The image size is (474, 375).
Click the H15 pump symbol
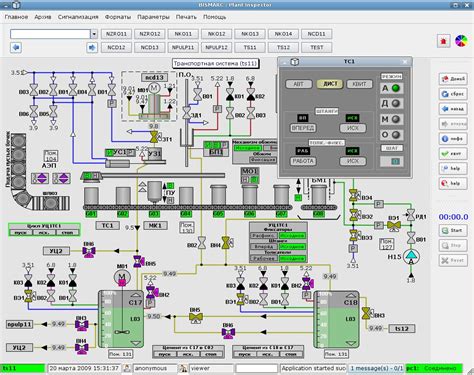411,257
